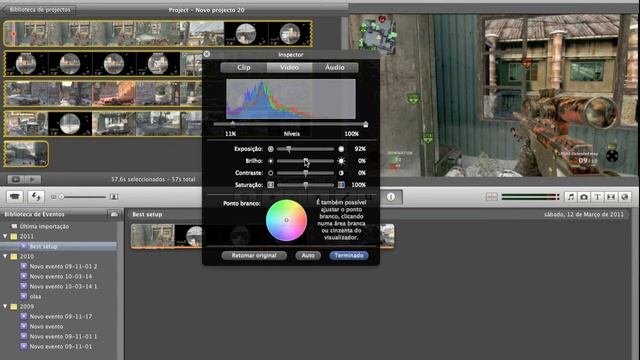Select Novo evento 09-11-01 2
This screenshot has width=640, height=360.
point(63,266)
